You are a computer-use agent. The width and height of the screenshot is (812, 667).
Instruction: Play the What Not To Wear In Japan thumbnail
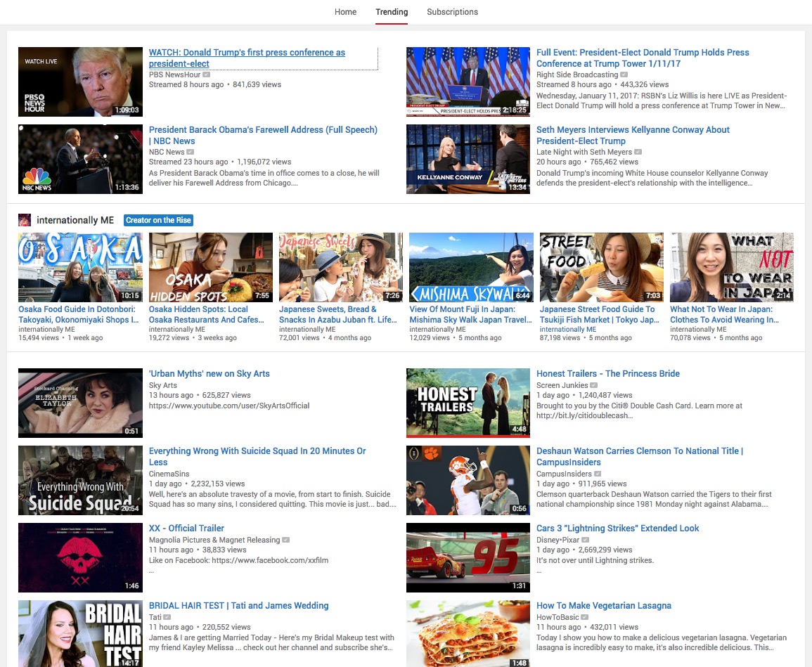click(x=732, y=267)
